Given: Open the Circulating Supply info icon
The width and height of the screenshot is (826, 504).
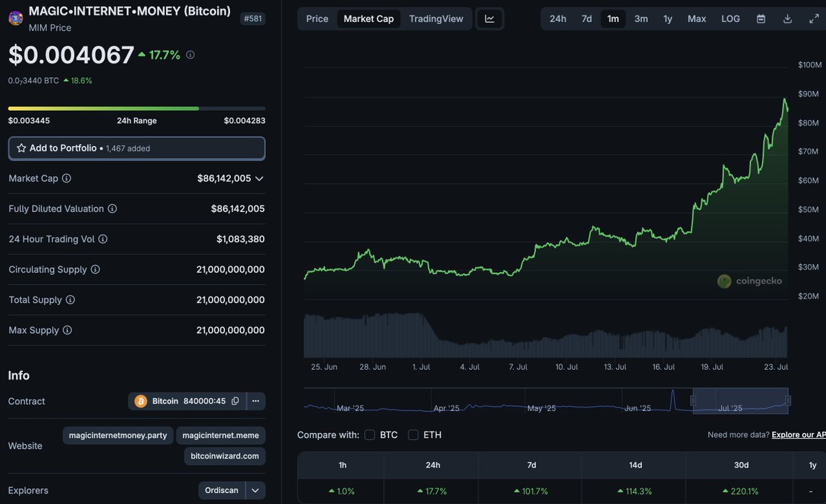Looking at the screenshot, I should tap(95, 269).
